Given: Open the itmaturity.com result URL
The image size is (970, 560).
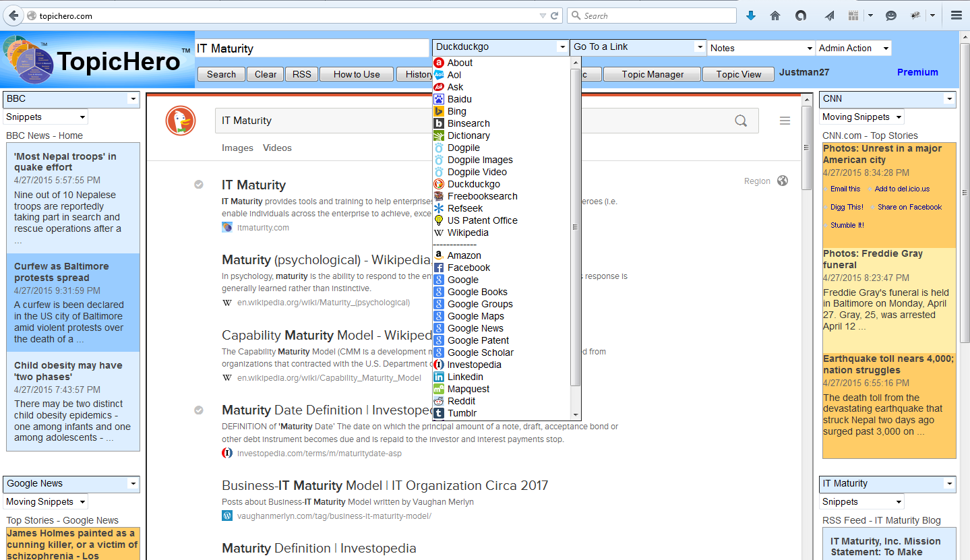Looking at the screenshot, I should pyautogui.click(x=263, y=228).
